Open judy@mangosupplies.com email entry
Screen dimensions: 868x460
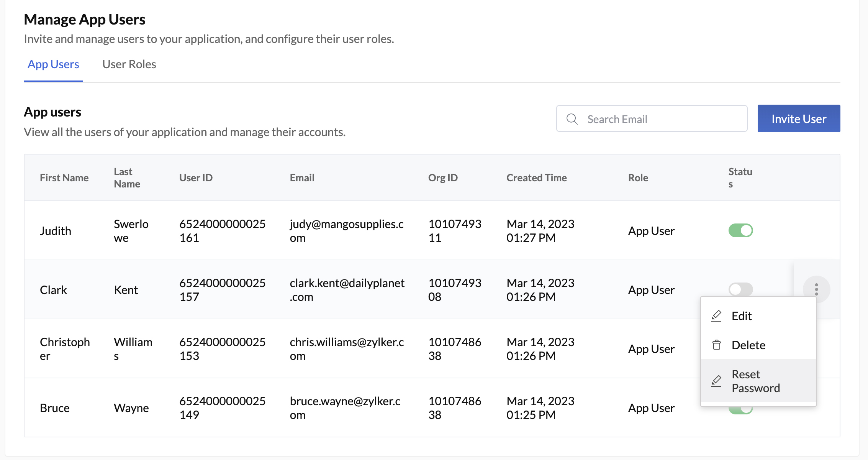tap(347, 230)
